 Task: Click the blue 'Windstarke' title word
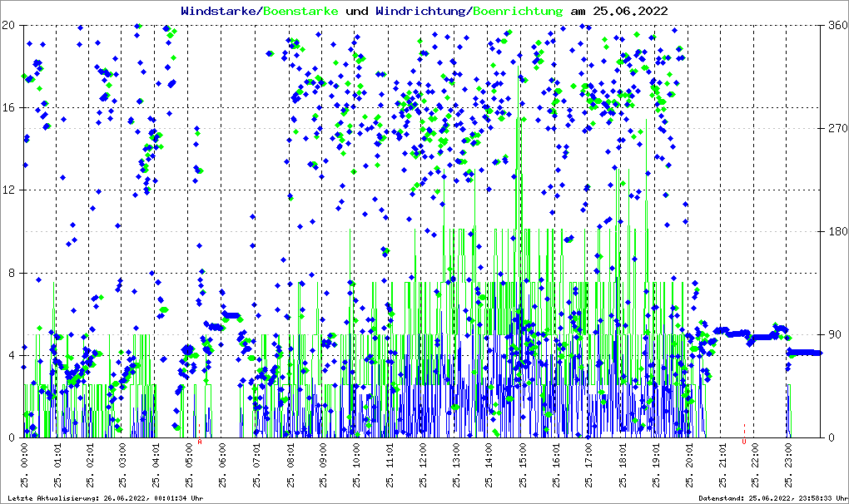pos(220,11)
